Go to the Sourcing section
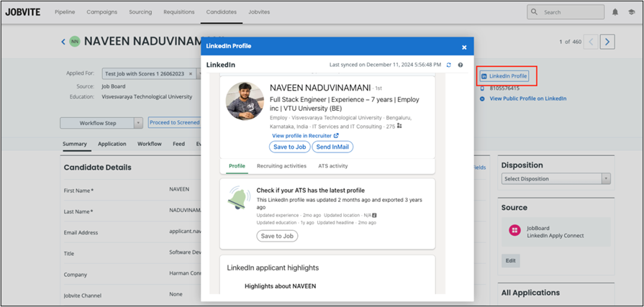Viewport: 644px width, 307px height. 140,12
